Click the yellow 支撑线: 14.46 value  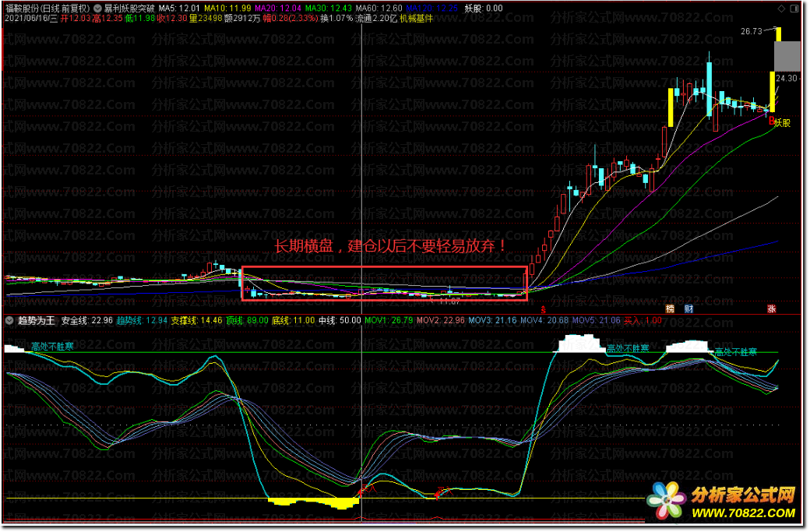pyautogui.click(x=197, y=321)
